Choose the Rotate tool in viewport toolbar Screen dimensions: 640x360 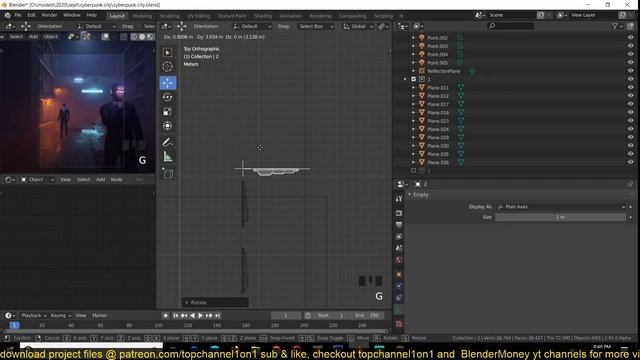168,97
